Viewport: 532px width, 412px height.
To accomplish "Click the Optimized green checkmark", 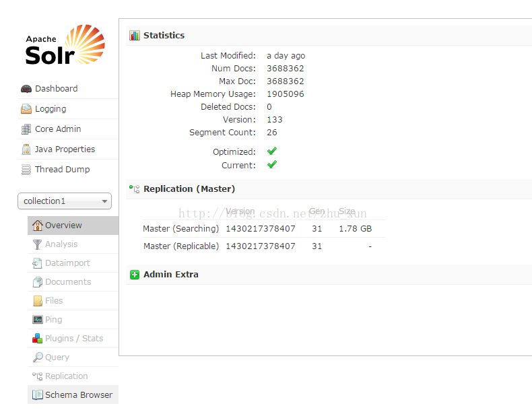I will click(272, 151).
